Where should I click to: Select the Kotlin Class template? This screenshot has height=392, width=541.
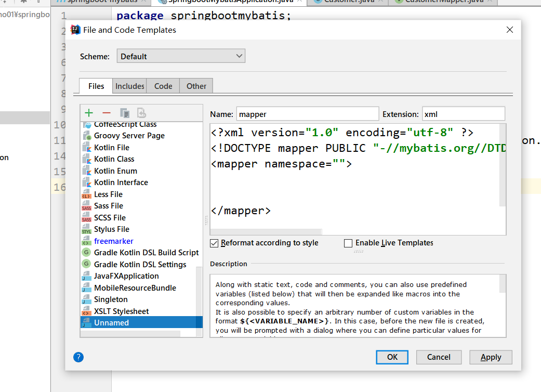click(x=114, y=159)
